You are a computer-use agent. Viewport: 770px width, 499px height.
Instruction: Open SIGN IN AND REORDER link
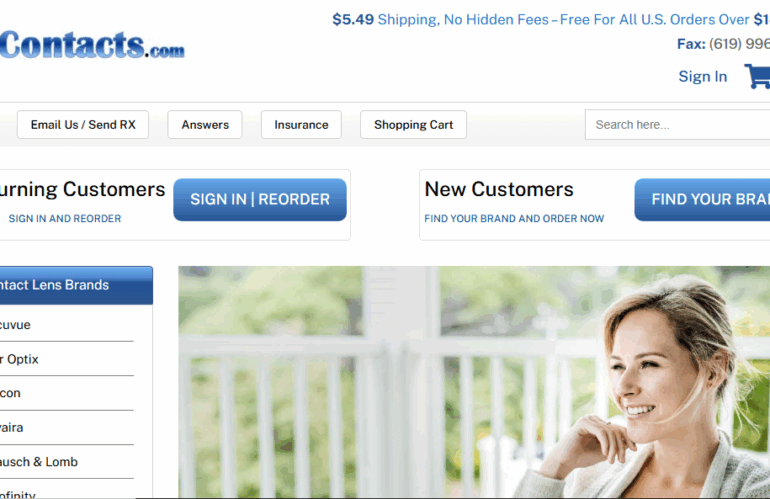point(65,219)
